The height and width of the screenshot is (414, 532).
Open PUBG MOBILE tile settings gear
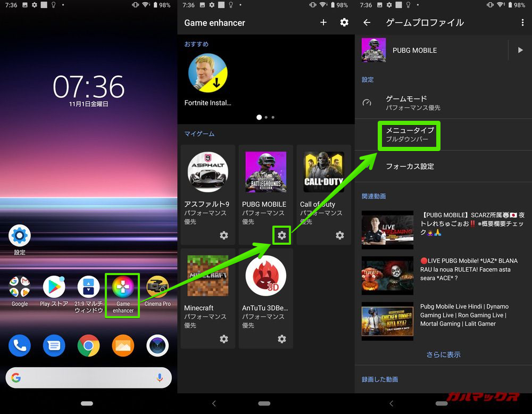[281, 235]
